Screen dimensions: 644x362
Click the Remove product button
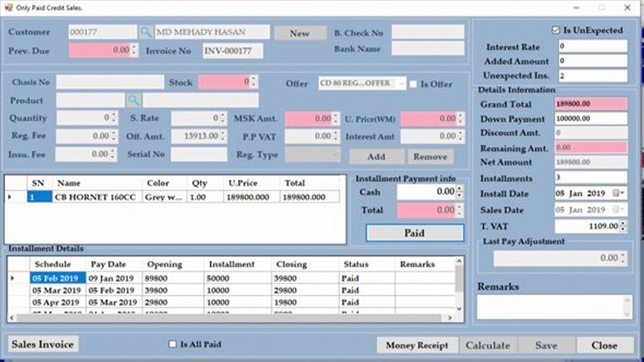pos(430,156)
